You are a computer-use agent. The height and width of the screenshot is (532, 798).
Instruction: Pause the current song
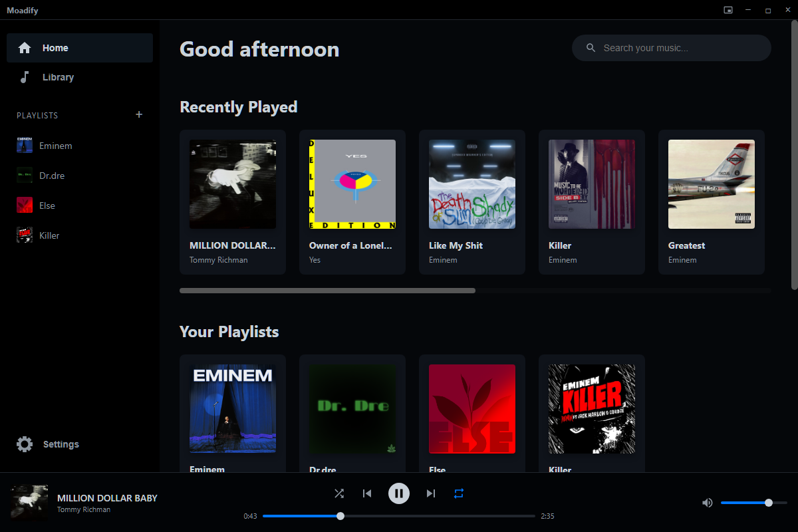click(399, 493)
